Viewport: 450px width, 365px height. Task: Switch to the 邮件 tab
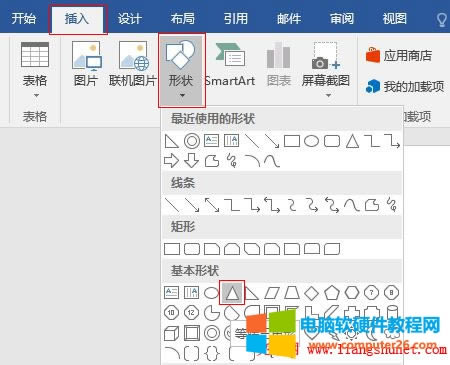[289, 18]
